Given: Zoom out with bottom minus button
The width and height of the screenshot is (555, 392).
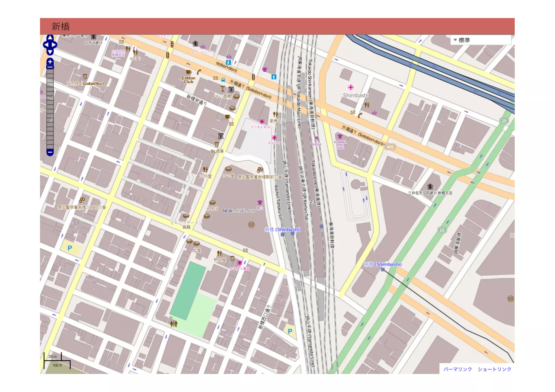Looking at the screenshot, I should coord(50,153).
